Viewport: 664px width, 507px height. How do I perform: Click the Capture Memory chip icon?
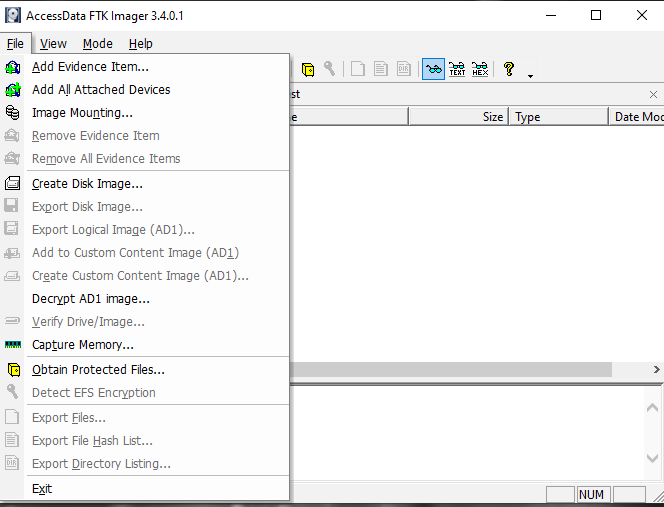click(13, 345)
